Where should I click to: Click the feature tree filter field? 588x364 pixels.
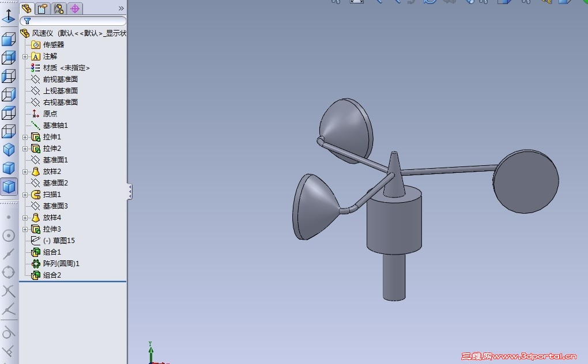(x=73, y=21)
